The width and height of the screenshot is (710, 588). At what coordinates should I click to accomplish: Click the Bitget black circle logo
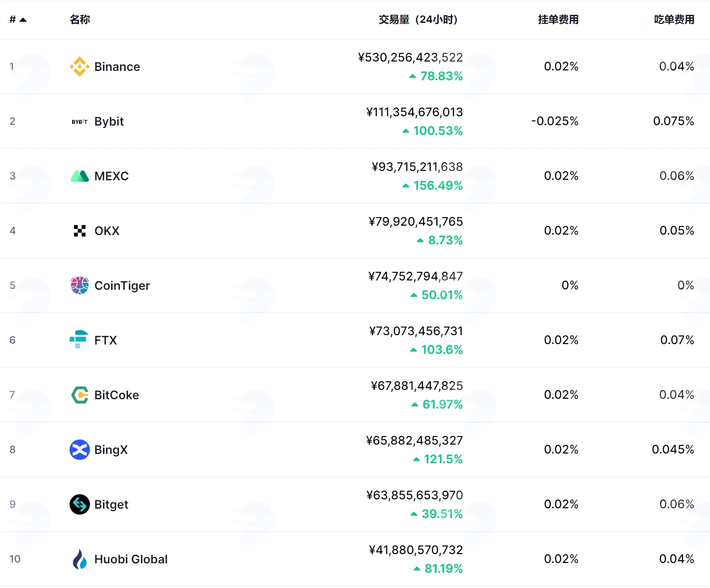[x=79, y=504]
